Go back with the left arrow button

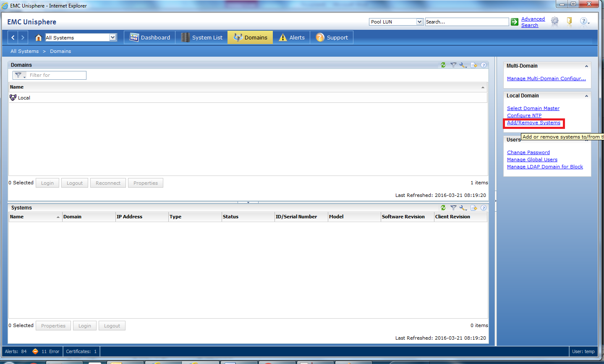click(13, 37)
